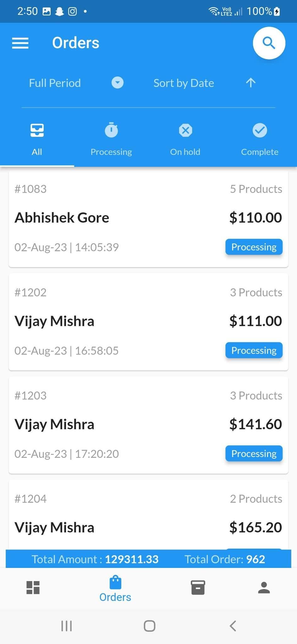297x644 pixels.
Task: Open order #1202 by Vijay Mishra
Action: [126, 321]
